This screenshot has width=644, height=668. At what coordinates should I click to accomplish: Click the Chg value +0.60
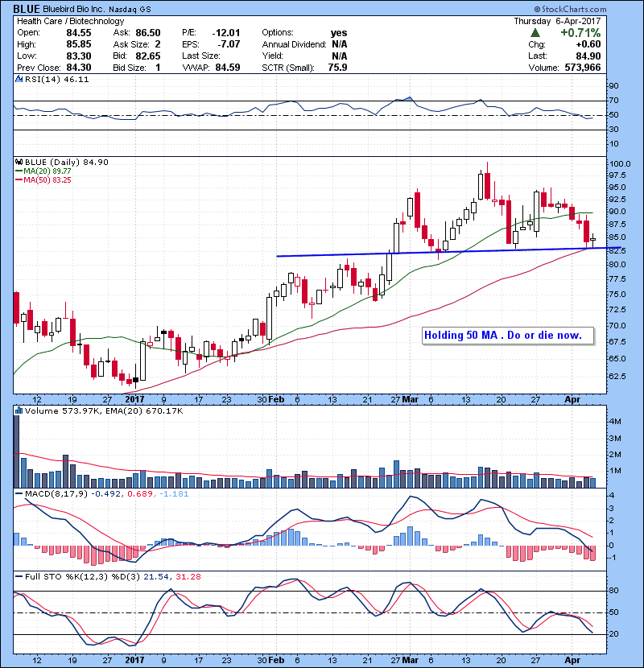[x=588, y=44]
